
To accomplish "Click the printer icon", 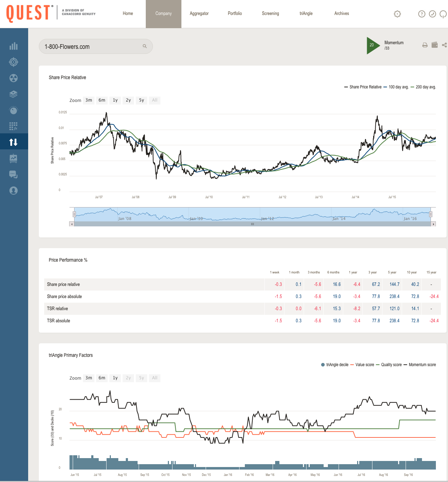I will pyautogui.click(x=425, y=45).
